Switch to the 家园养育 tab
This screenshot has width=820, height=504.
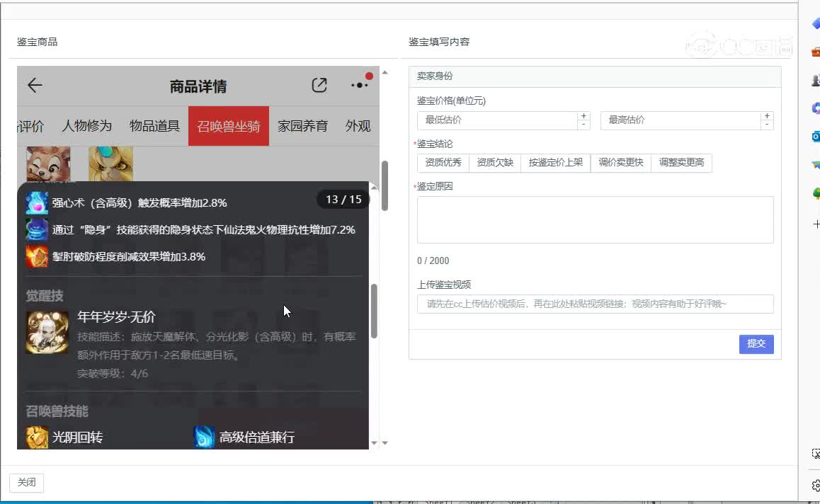click(302, 125)
